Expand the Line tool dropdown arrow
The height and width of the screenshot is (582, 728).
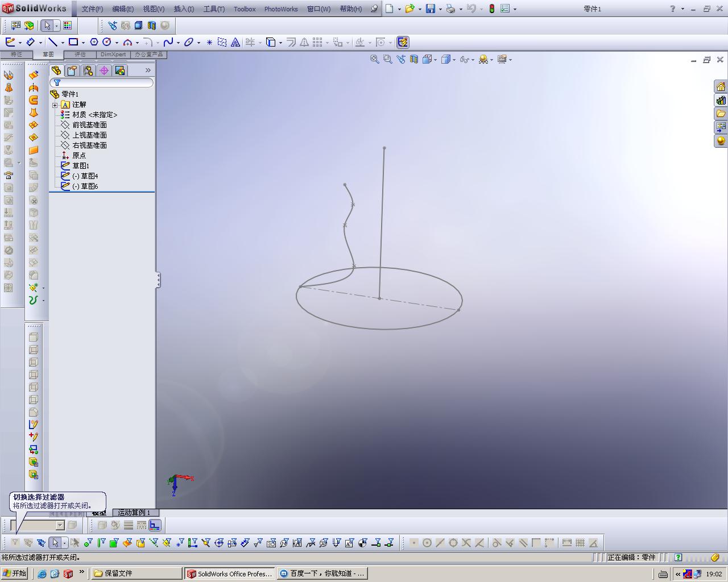[x=63, y=43]
